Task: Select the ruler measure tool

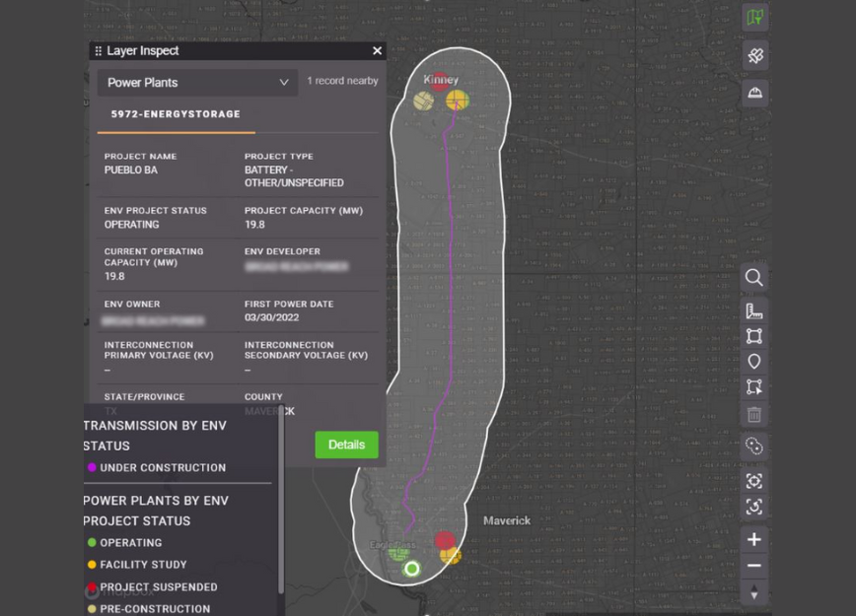Action: point(754,311)
